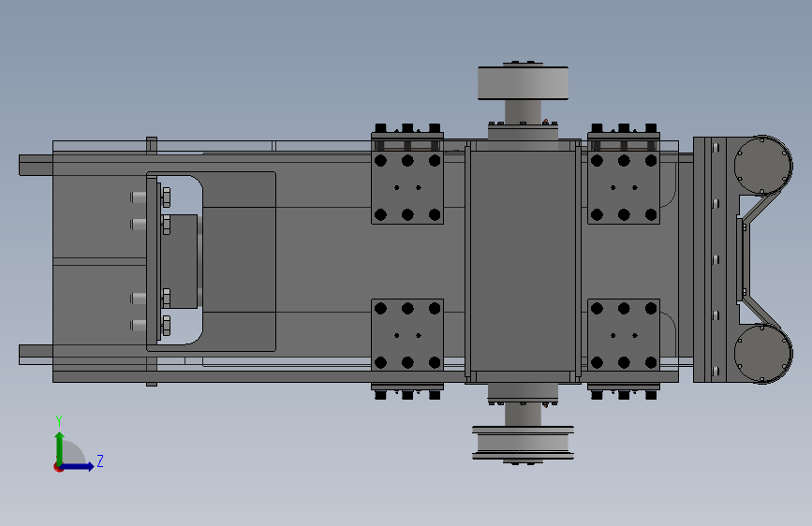This screenshot has width=812, height=526.
Task: Select the upper round buffer on right end
Action: coord(763,166)
